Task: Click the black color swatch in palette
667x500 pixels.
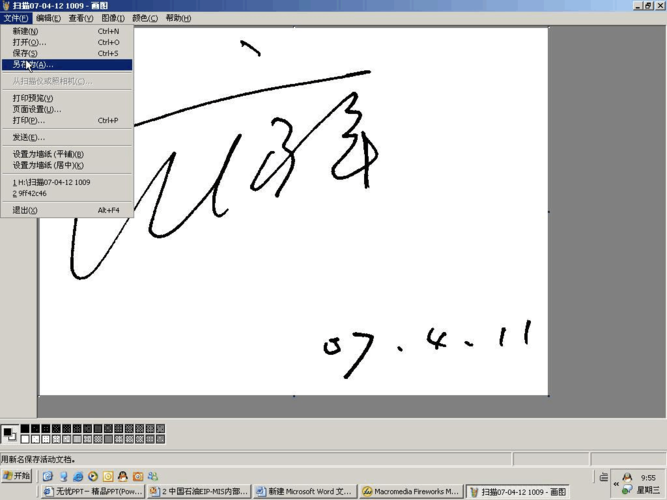Action: (25, 429)
